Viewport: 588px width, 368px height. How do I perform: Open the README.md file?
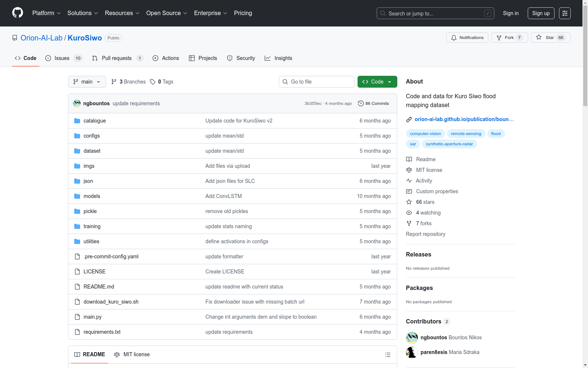(x=99, y=287)
